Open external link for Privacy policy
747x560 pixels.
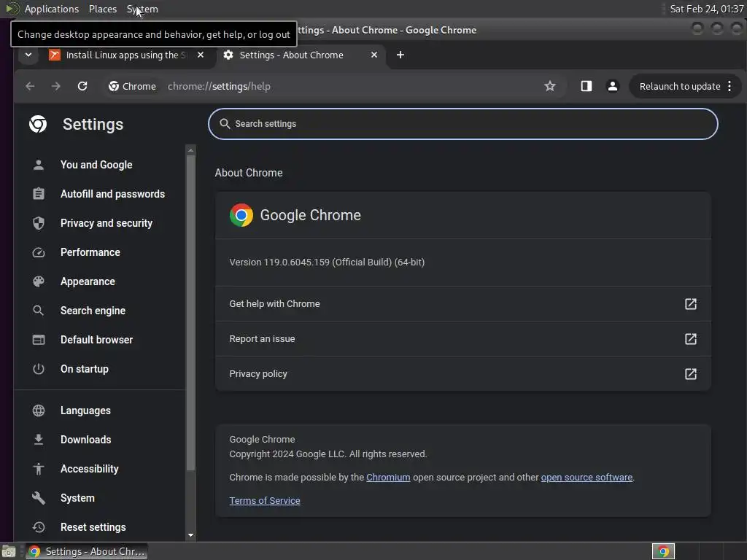tap(690, 374)
